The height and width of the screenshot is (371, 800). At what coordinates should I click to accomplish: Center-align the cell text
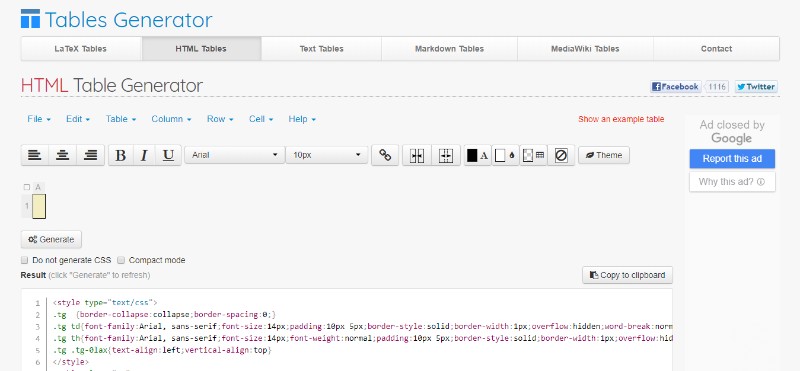pyautogui.click(x=62, y=155)
